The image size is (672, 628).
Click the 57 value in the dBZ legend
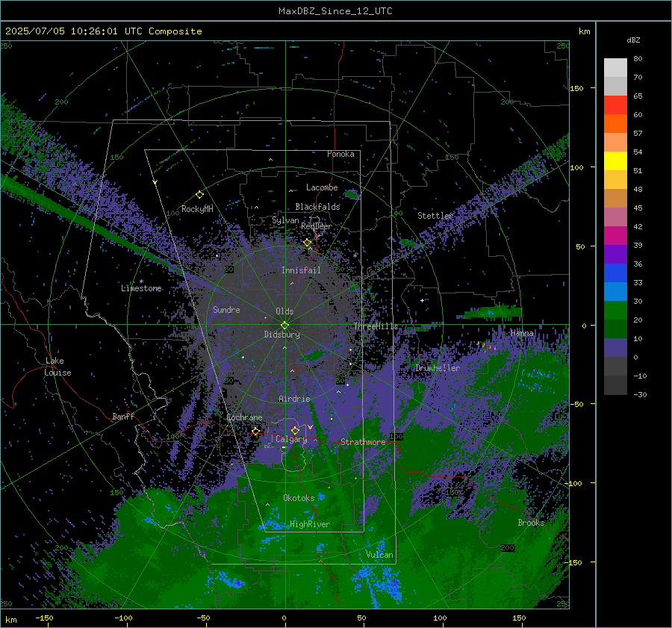[638, 134]
